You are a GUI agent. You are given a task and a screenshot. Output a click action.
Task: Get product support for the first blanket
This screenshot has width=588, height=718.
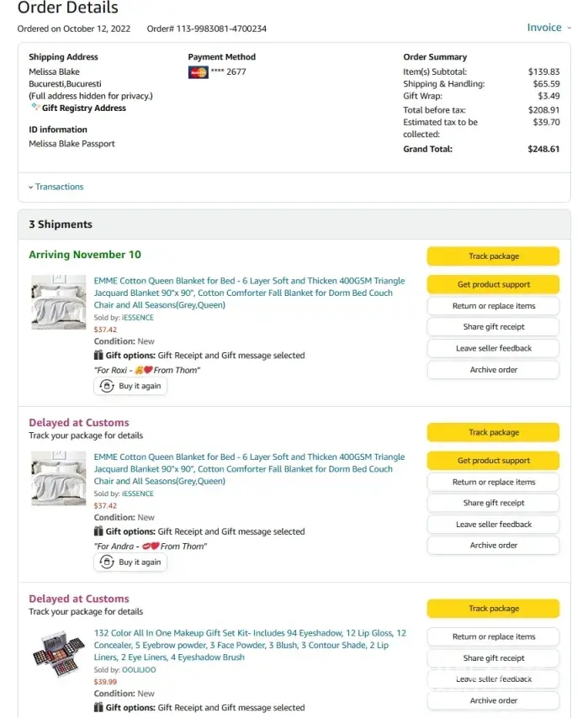point(493,285)
